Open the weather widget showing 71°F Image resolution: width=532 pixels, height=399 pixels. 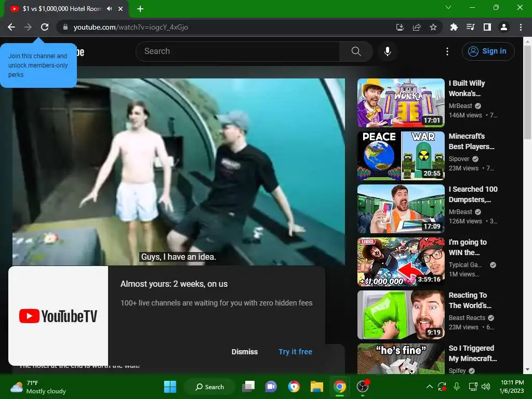(38, 387)
